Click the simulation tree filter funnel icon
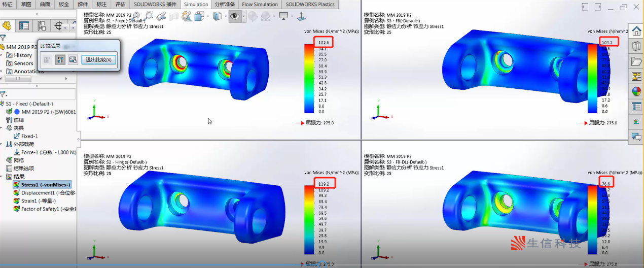 click(x=3, y=94)
